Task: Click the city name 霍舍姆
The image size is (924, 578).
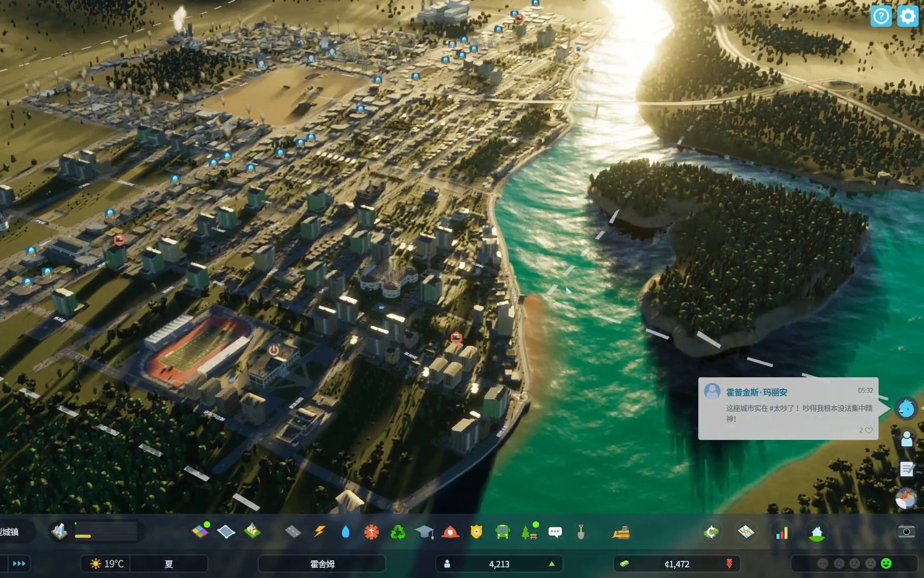Action: coord(322,564)
